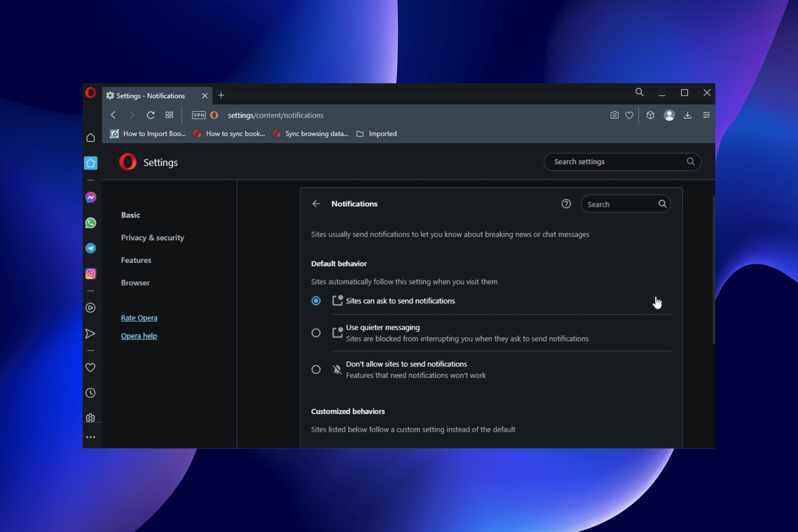Open the Browser settings section

(x=135, y=283)
